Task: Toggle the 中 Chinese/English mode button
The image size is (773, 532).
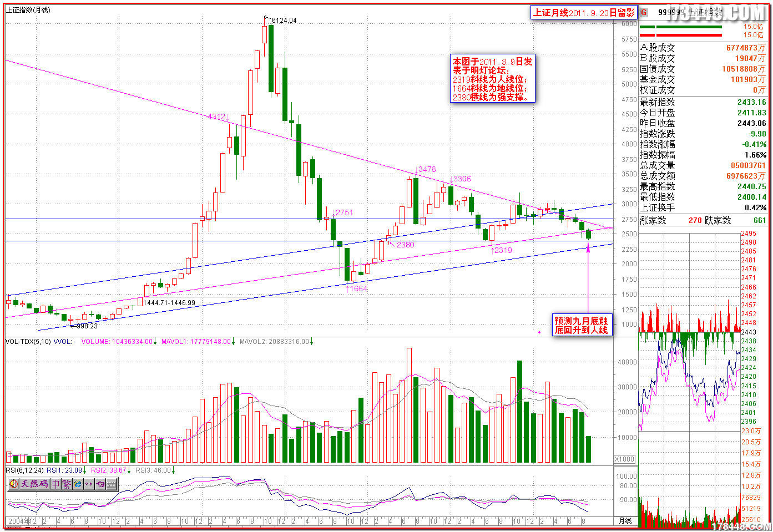Action: (56, 484)
